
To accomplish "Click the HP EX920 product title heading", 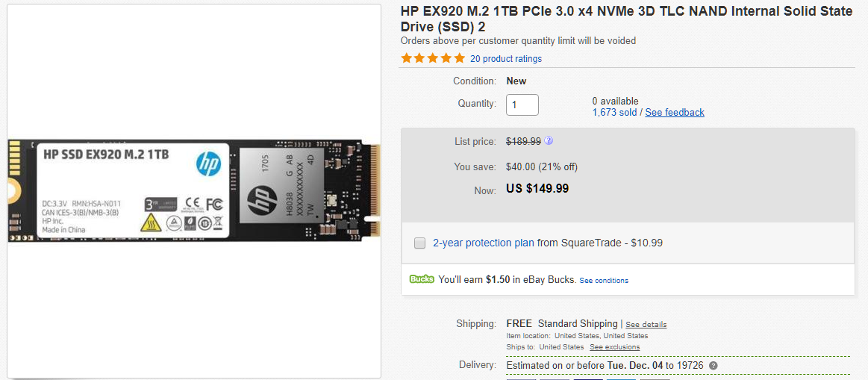I will click(625, 19).
